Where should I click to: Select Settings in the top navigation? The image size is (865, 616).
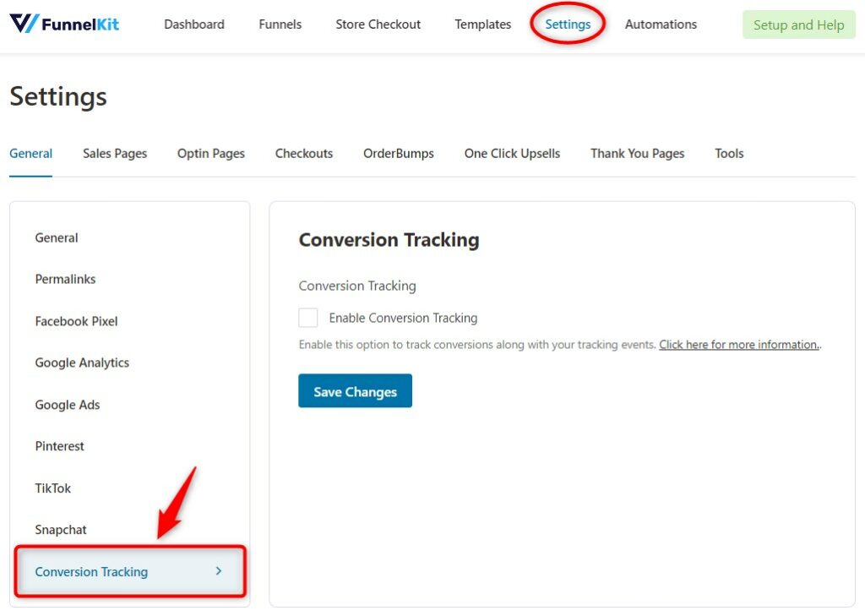[568, 25]
